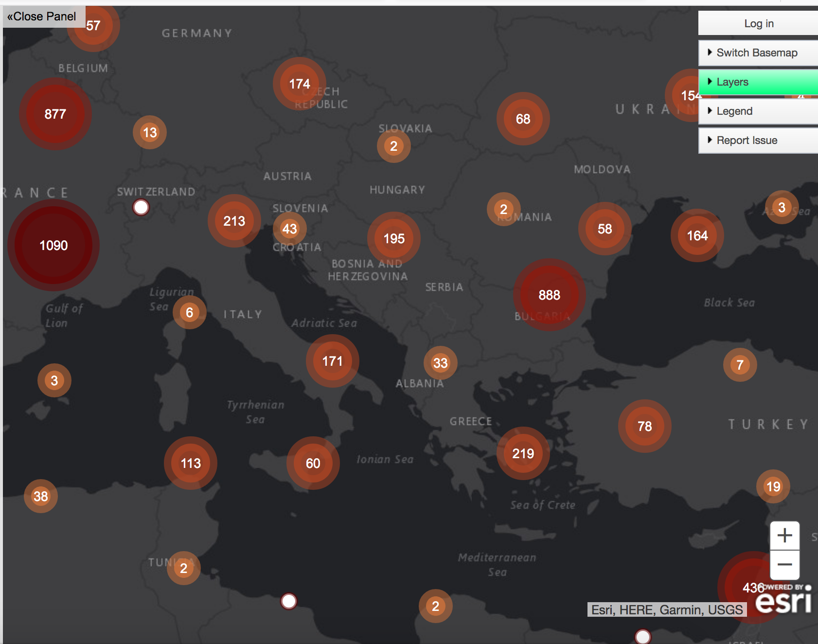Select the 888 cluster near Bulgaria
This screenshot has height=644, width=818.
[549, 295]
